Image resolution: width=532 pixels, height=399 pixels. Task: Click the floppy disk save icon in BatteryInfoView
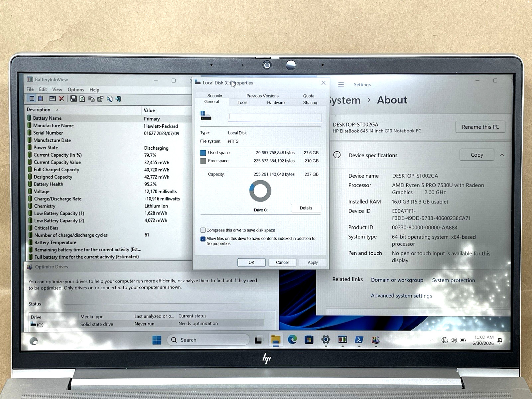[x=73, y=99]
